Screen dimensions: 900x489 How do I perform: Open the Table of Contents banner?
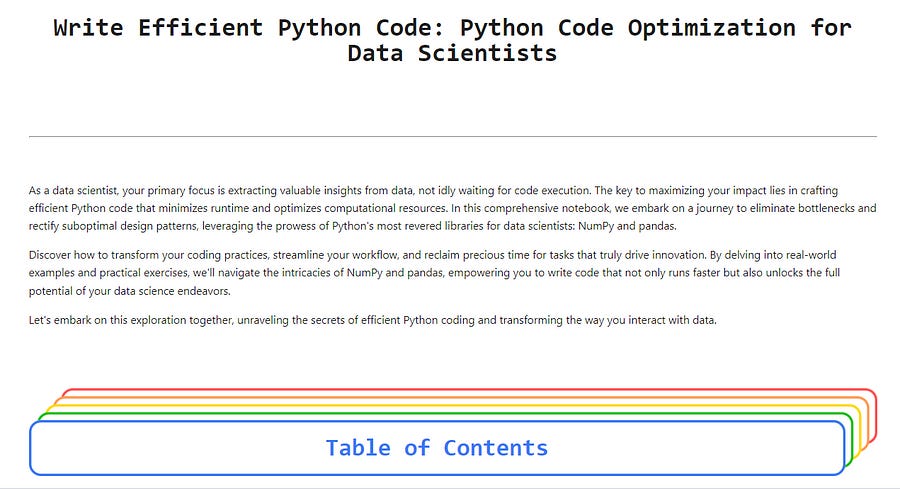click(x=437, y=448)
